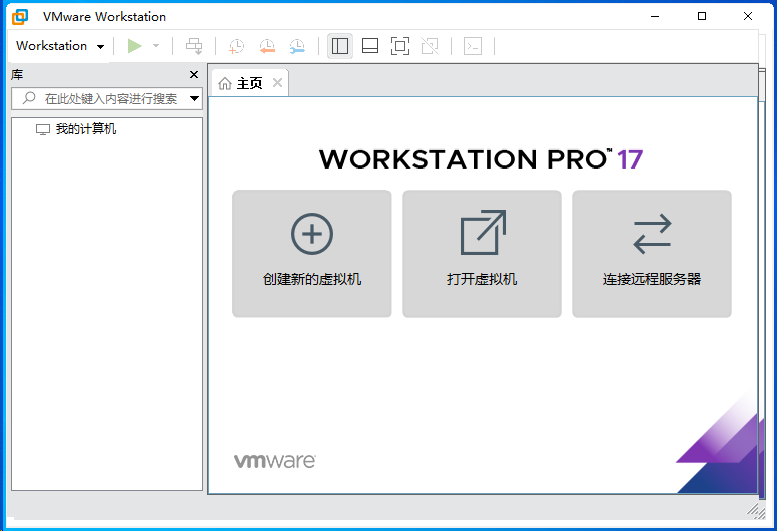Toggle the library sidebar view icon
The height and width of the screenshot is (531, 777).
click(340, 46)
